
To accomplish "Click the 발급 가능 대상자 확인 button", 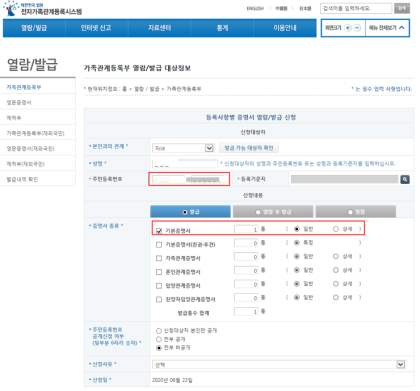I will 249,148.
